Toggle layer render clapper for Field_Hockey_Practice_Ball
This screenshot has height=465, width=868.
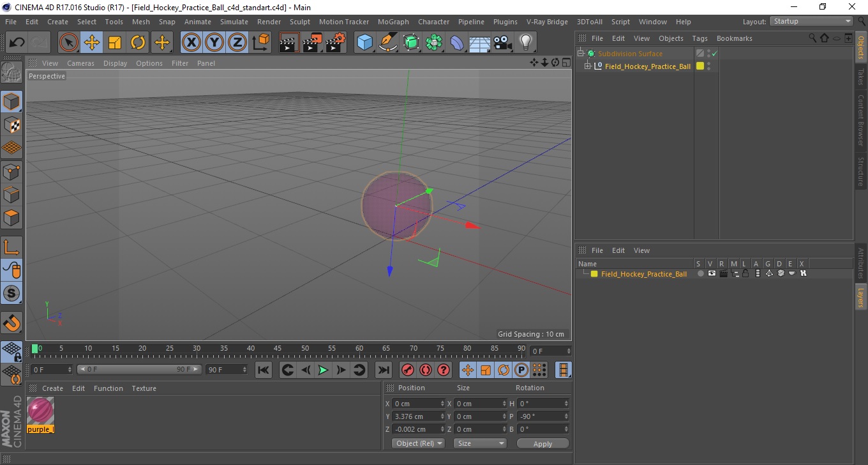pos(723,273)
